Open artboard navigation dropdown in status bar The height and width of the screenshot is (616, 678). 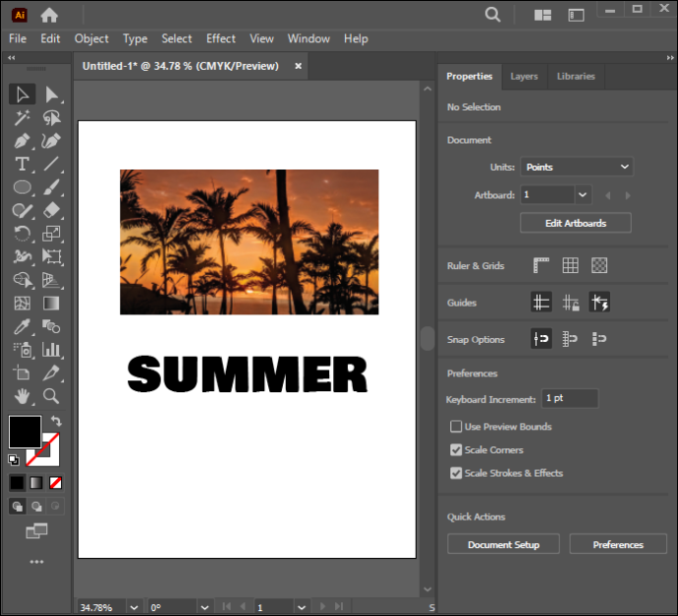point(302,607)
